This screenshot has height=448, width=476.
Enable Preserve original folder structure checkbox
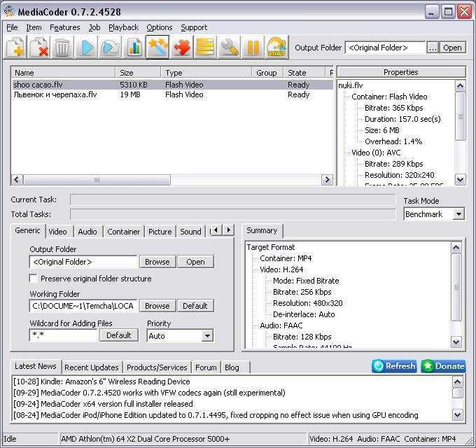[x=33, y=279]
